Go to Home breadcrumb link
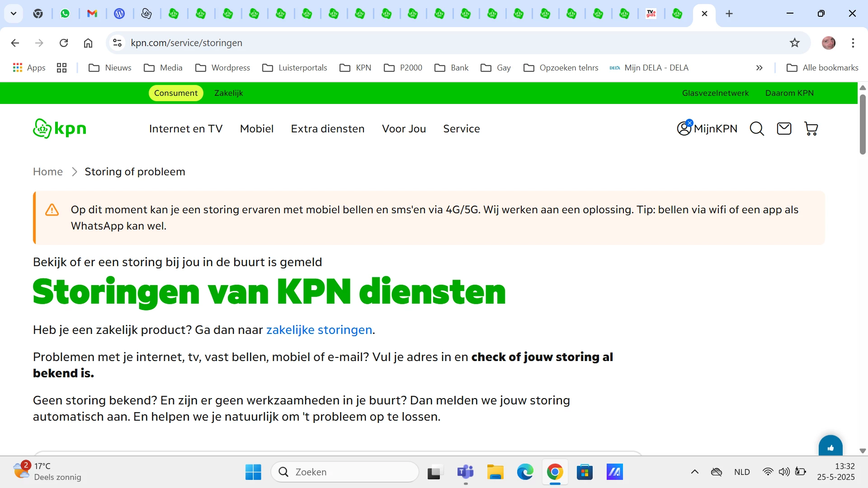This screenshot has height=488, width=868. [x=48, y=172]
